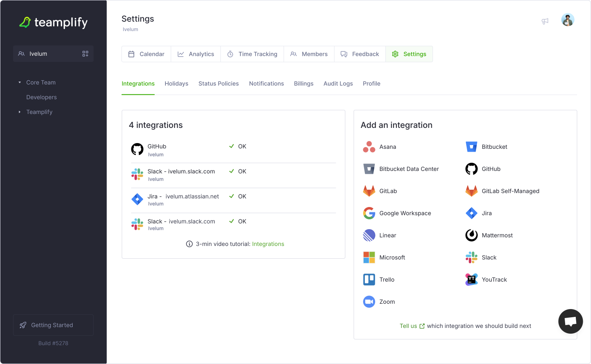Screen dimensions: 591x364
Task: Add the Bitbucket integration icon
Action: click(x=472, y=147)
